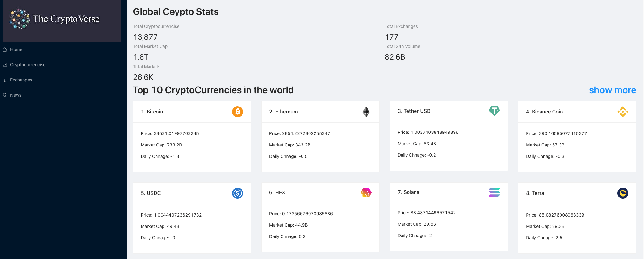Click the Terra moon icon
644x259 pixels.
pos(623,193)
